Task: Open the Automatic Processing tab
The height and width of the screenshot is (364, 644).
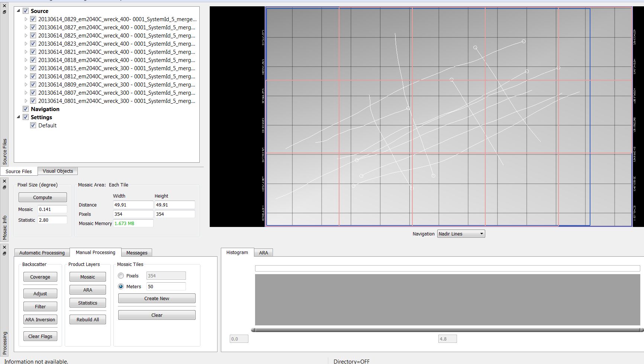Action: coord(42,253)
